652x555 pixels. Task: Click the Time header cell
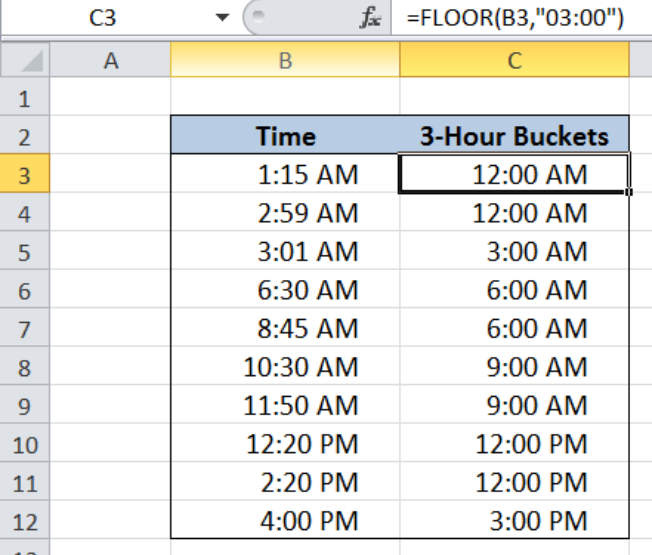click(x=285, y=137)
